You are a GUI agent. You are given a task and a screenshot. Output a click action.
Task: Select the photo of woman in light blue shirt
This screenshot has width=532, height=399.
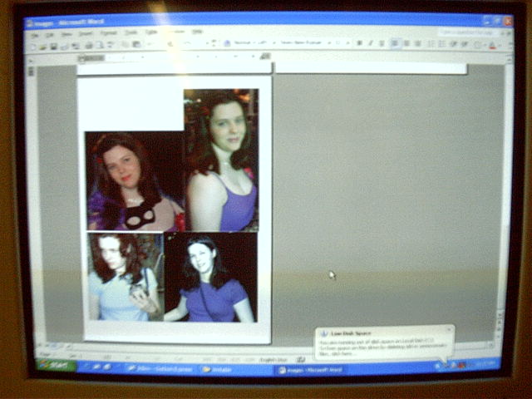[126, 277]
